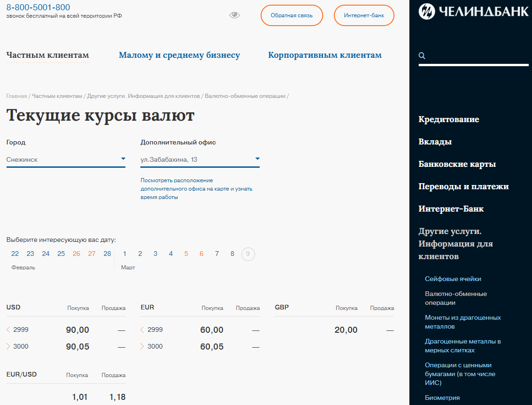Open the Интернет-банк button
Viewport: 532px width, 405px height.
click(364, 15)
